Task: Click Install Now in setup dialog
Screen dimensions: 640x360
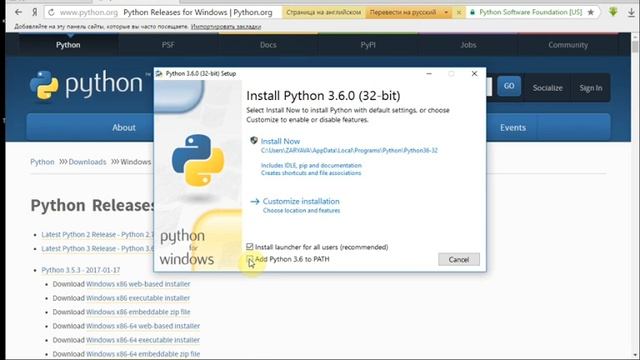Action: coord(280,141)
